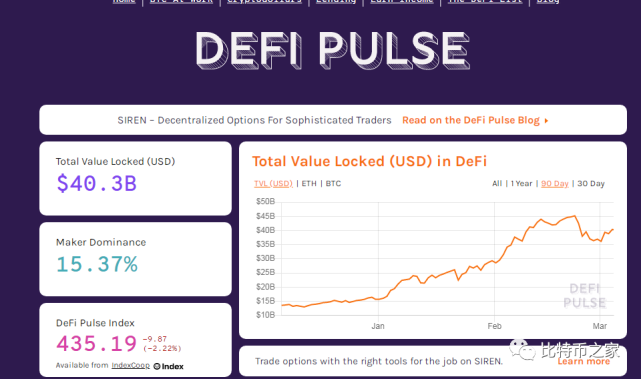The height and width of the screenshot is (379, 641).
Task: Open the Lending navigation link
Action: click(336, 2)
